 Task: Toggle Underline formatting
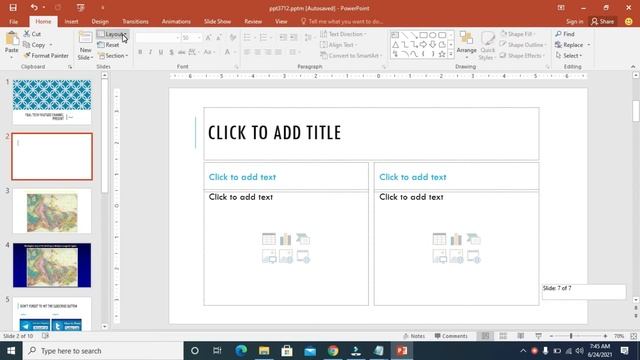[161, 52]
